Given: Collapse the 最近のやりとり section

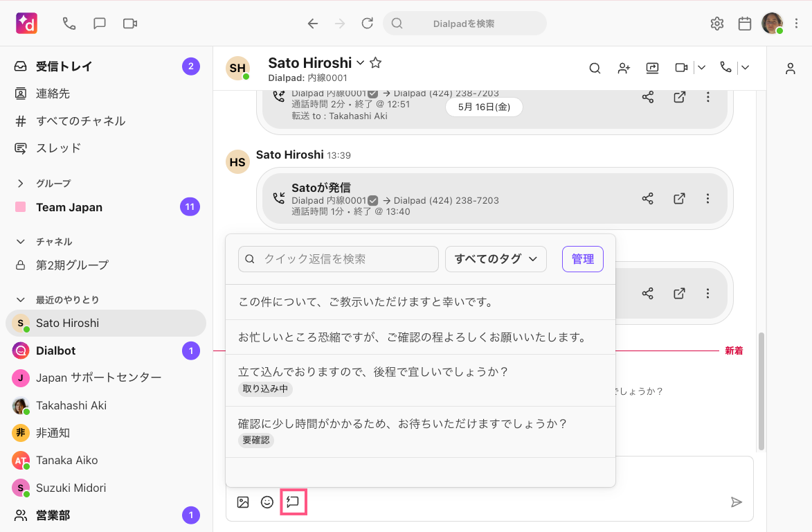Looking at the screenshot, I should [21, 299].
